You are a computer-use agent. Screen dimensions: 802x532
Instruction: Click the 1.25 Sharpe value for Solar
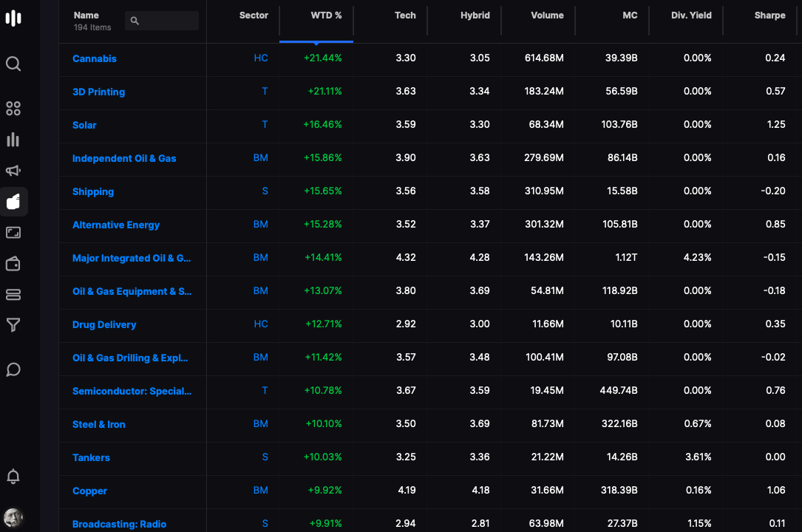(776, 124)
